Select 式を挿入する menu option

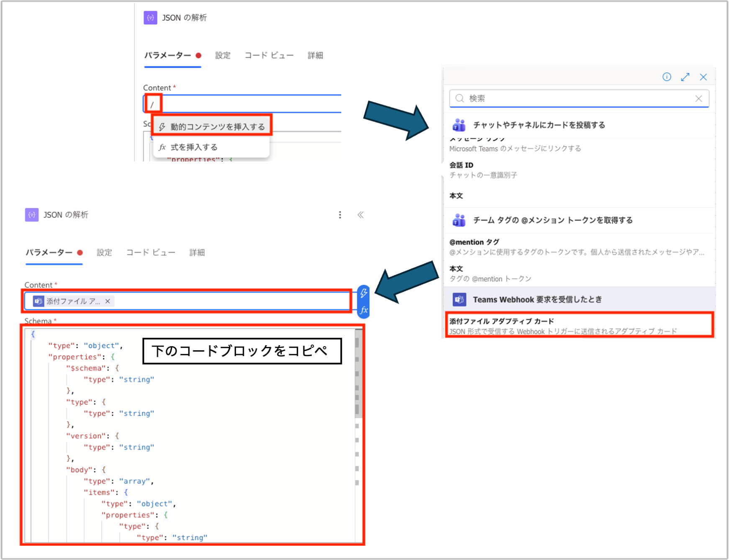(x=194, y=147)
